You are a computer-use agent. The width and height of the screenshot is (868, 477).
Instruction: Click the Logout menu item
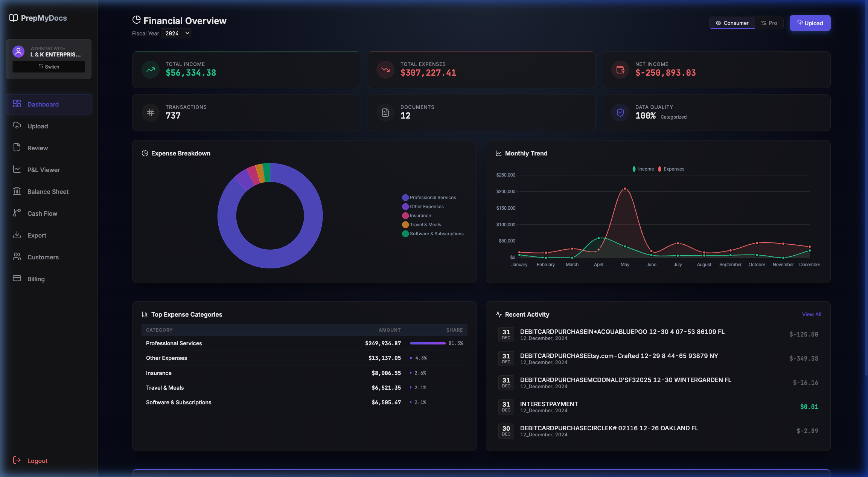pyautogui.click(x=37, y=460)
